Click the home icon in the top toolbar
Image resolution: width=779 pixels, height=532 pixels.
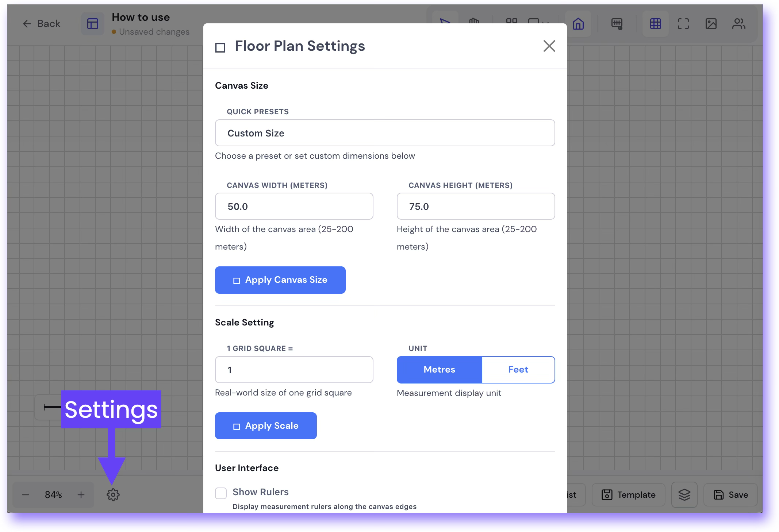(578, 24)
